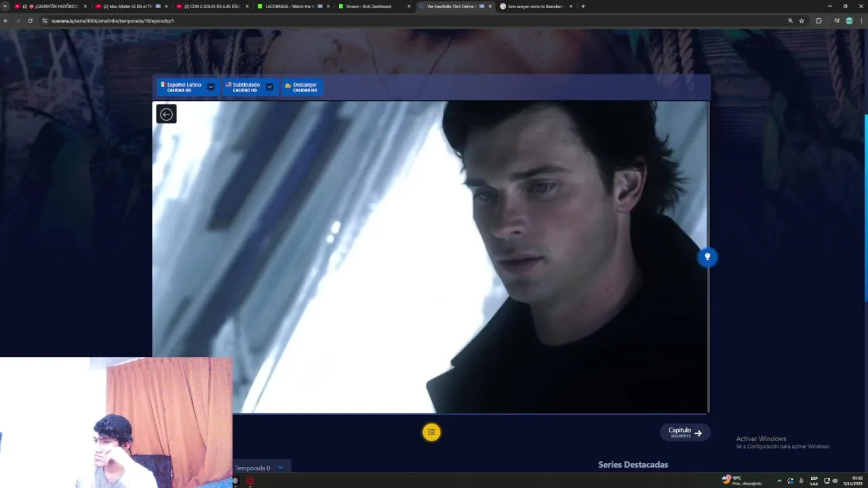Viewport: 868px width, 488px height.
Task: Open the browser extensions puzzle icon
Action: (x=818, y=21)
